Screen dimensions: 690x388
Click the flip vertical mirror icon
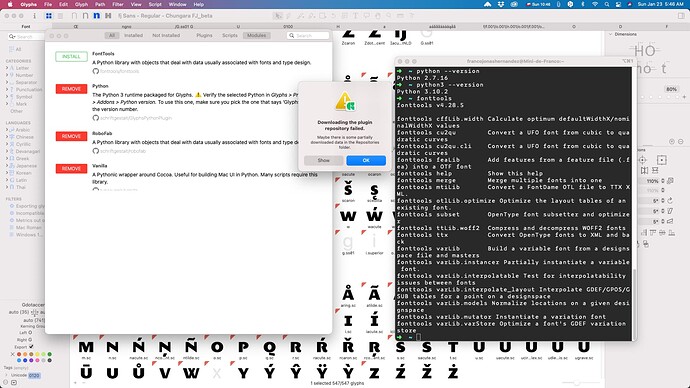click(x=655, y=170)
